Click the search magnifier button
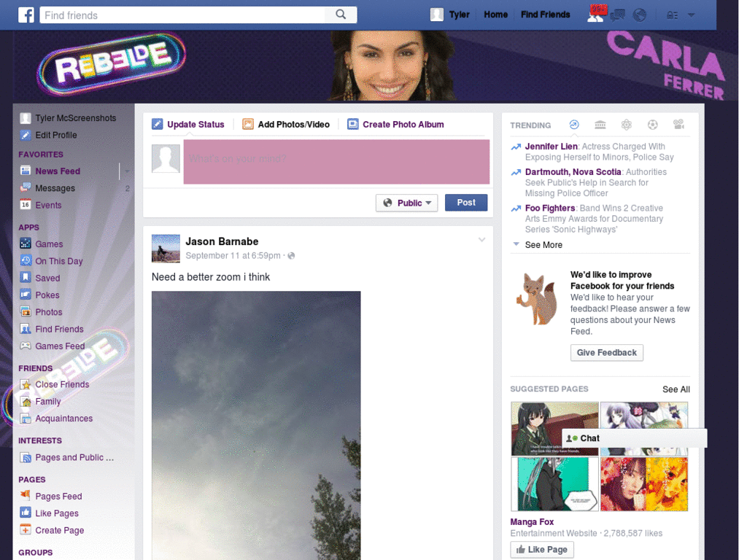This screenshot has height=560, width=747. (x=341, y=15)
